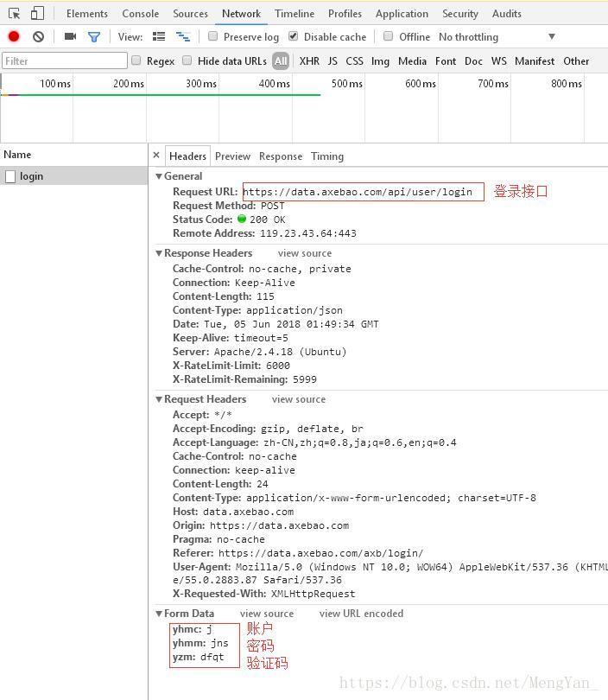Filter requests by Font type
The height and width of the screenshot is (700, 608).
446,61
